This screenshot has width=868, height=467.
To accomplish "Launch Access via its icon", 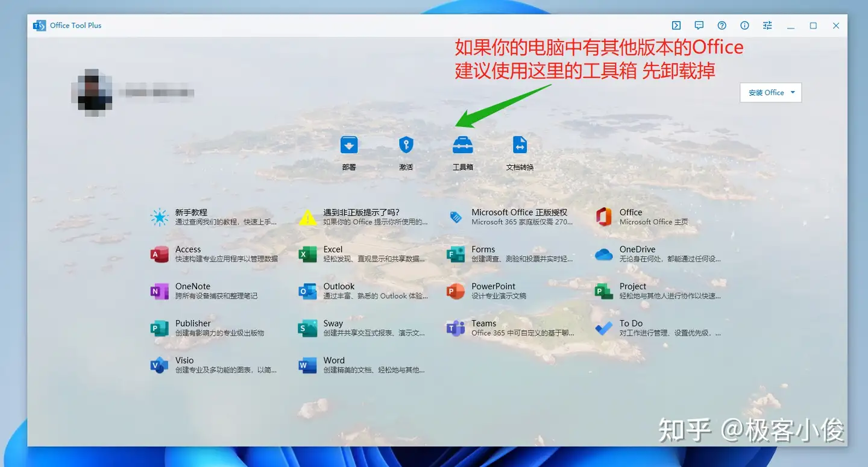I will pos(159,254).
